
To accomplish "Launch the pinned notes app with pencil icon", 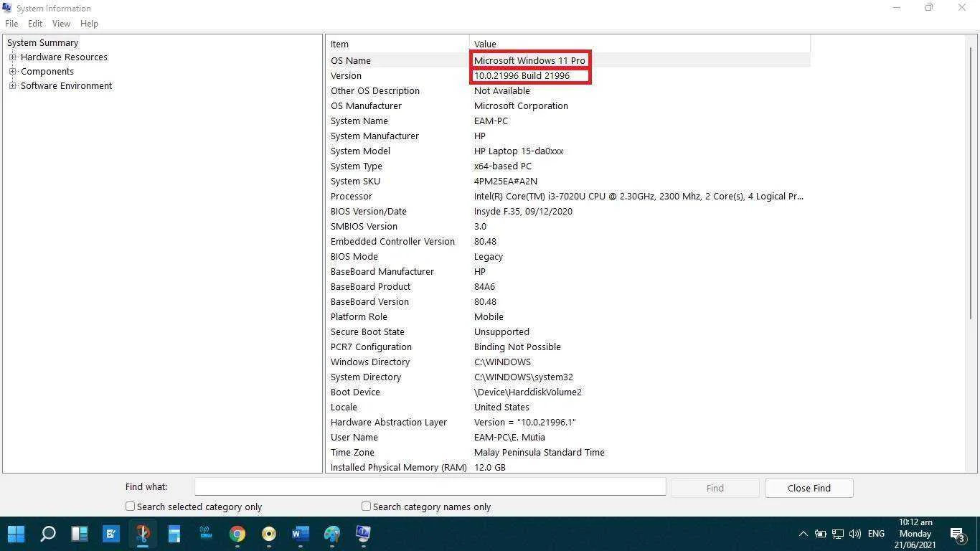I will [x=111, y=534].
